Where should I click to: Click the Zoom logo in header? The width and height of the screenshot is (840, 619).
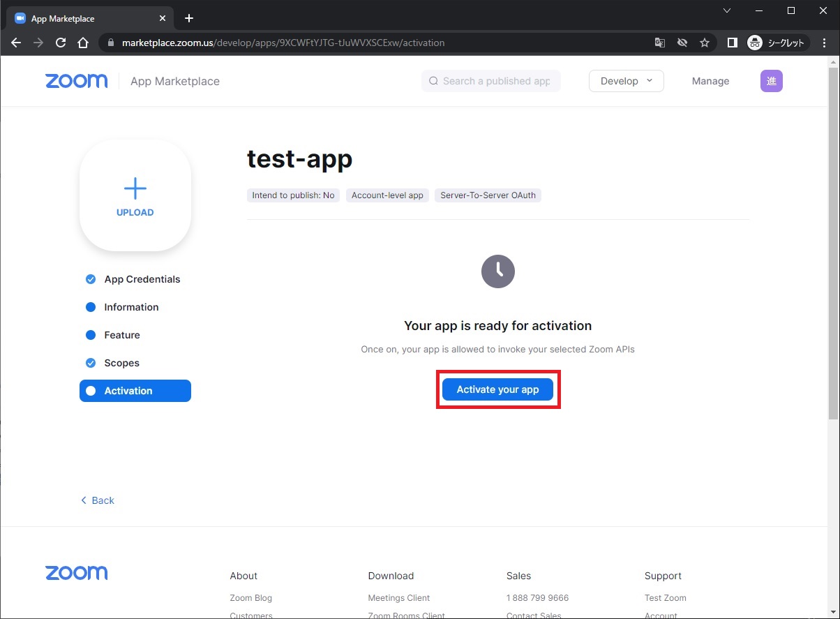coord(77,81)
